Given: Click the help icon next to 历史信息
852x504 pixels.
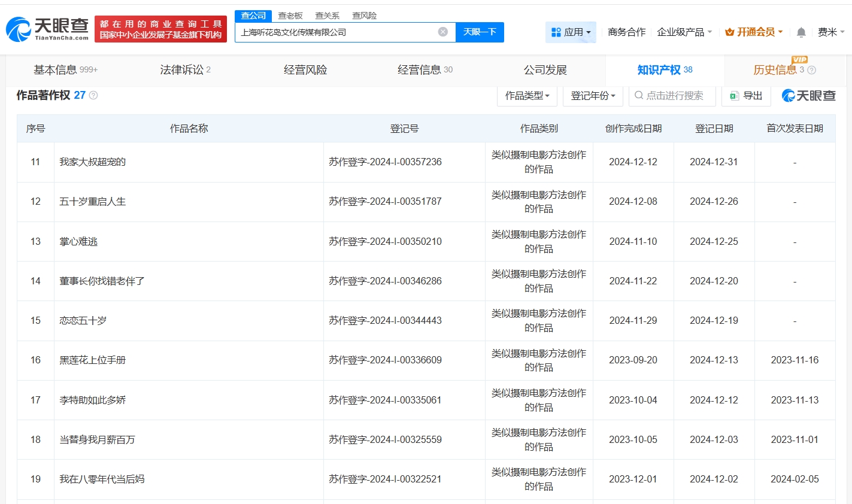Looking at the screenshot, I should (x=812, y=71).
